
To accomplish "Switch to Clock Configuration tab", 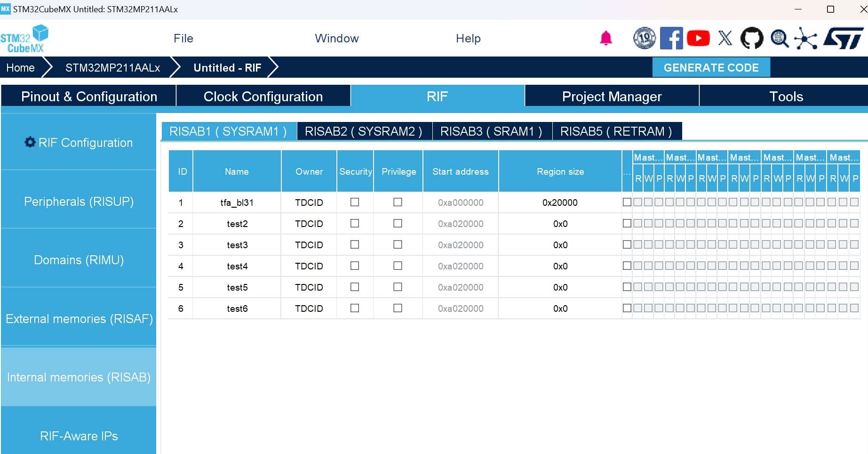I will (263, 96).
